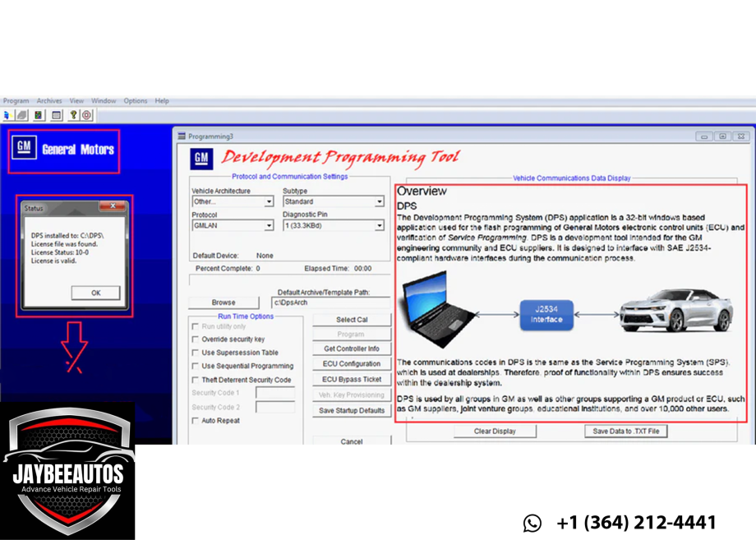The width and height of the screenshot is (756, 540).
Task: Close the Status dialog with the red X
Action: 113,206
